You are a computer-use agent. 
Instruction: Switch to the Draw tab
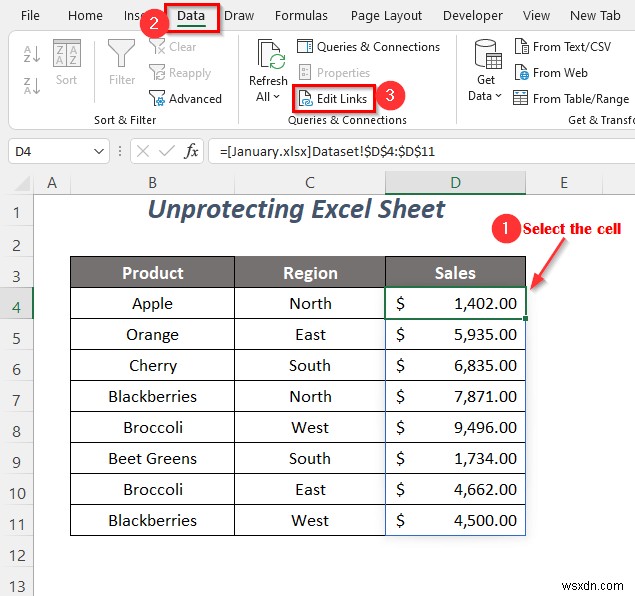[x=239, y=16]
